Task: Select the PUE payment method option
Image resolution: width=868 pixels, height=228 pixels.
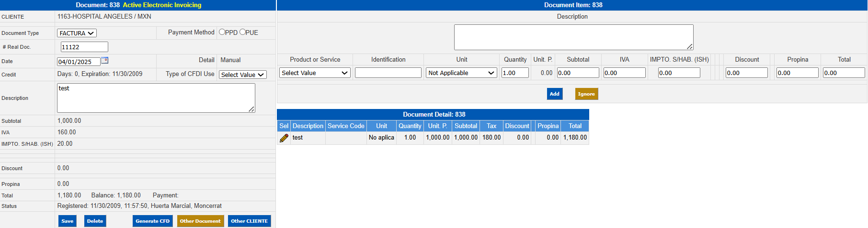Action: [242, 32]
